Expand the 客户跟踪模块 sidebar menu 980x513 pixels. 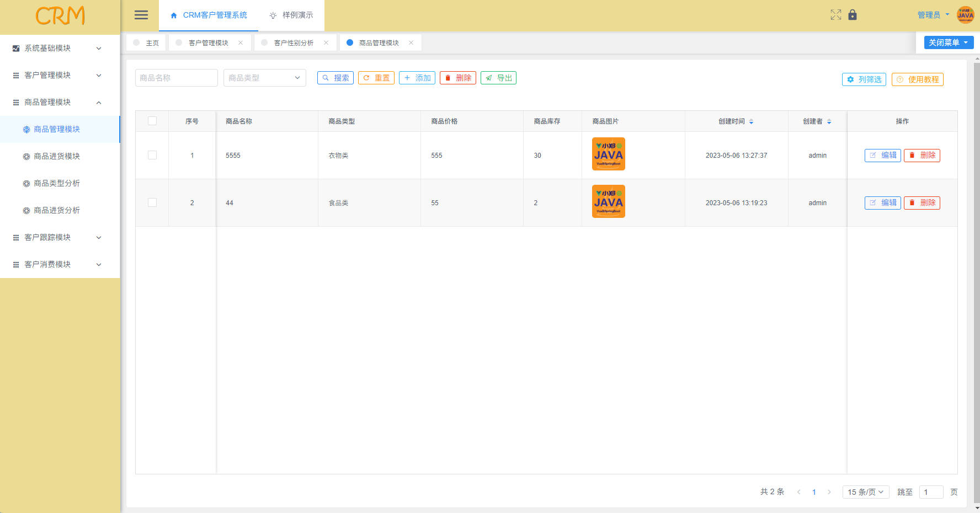point(60,237)
